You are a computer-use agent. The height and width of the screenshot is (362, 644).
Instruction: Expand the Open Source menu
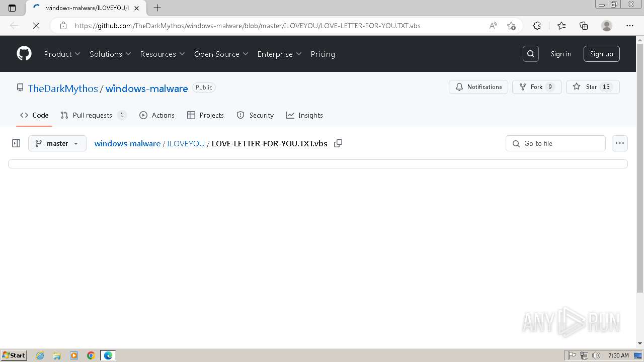(221, 54)
